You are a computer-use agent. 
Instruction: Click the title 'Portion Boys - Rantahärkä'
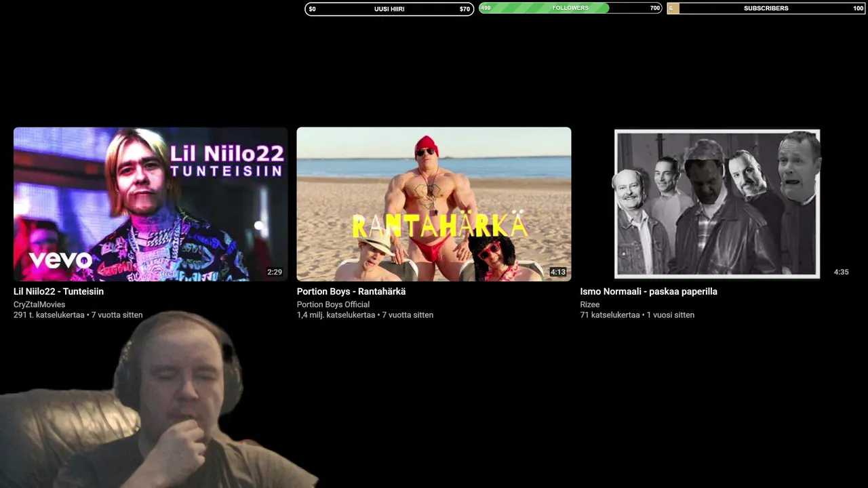(x=351, y=291)
